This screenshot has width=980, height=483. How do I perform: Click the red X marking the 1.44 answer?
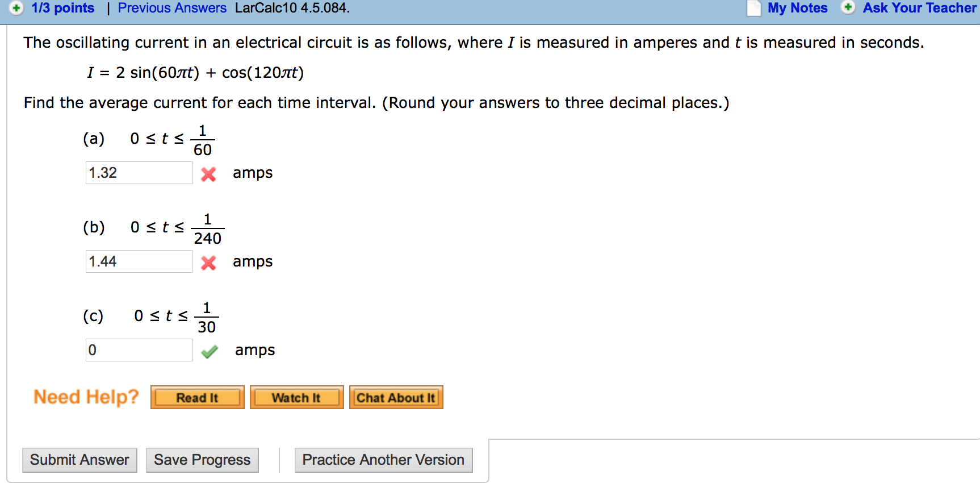coord(208,263)
